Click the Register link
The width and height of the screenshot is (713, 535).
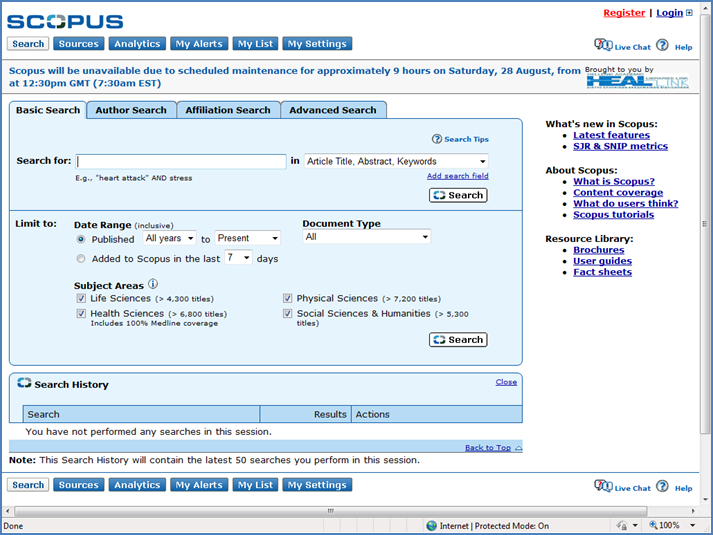[x=624, y=13]
